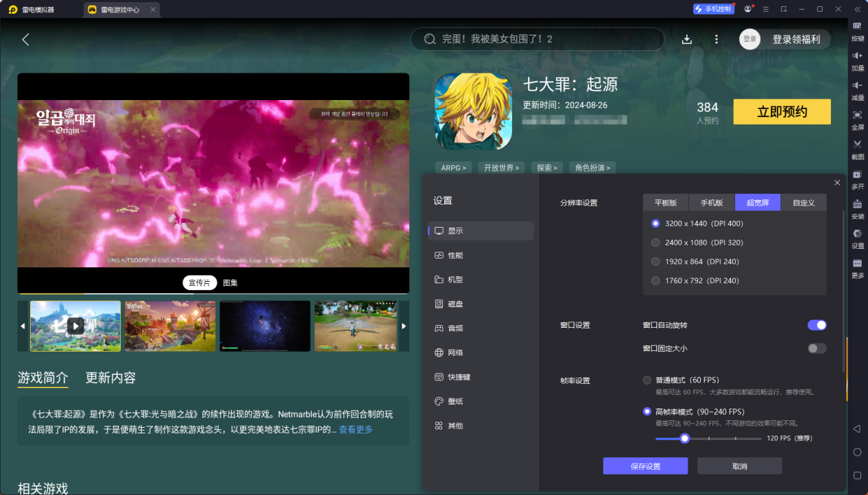Switch to the 更新内容 tab
This screenshot has height=495, width=868.
click(110, 378)
